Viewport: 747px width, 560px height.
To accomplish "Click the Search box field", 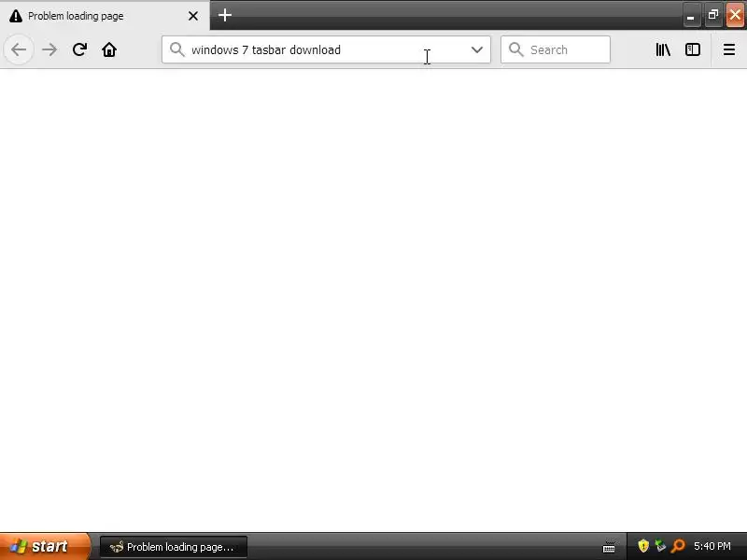I will [x=555, y=49].
